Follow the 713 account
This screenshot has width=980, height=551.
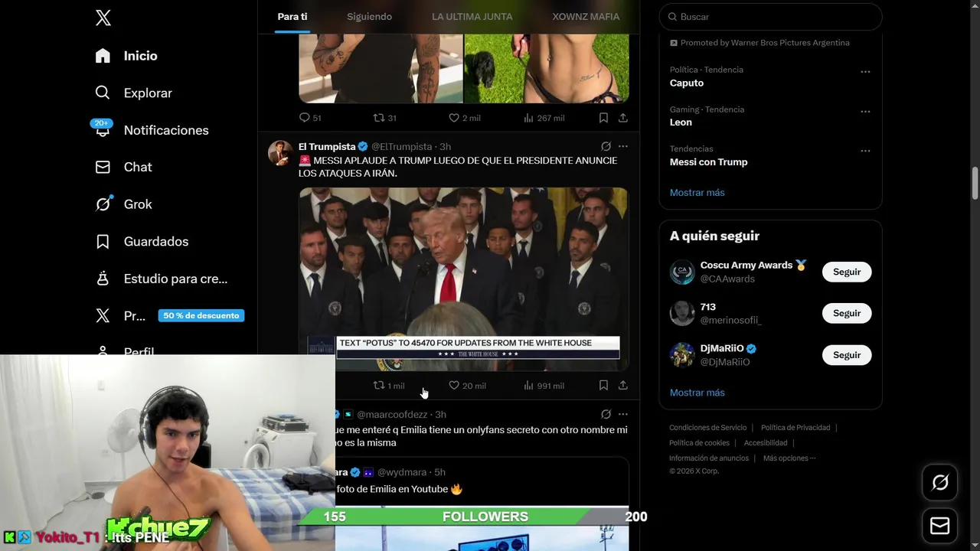click(847, 313)
